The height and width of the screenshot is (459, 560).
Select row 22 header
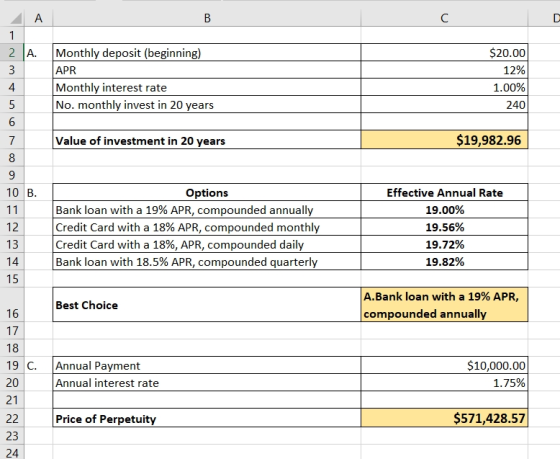(12, 418)
